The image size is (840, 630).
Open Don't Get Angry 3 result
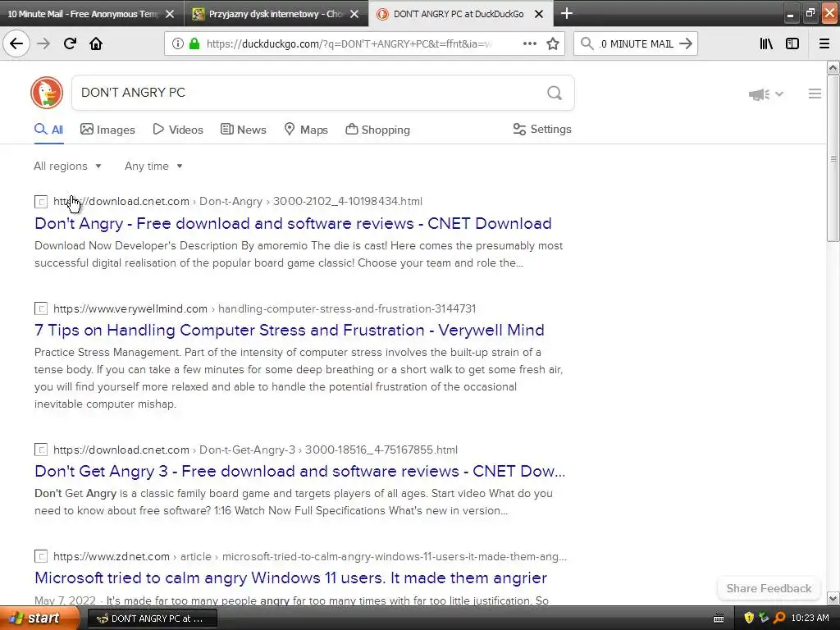(x=300, y=471)
